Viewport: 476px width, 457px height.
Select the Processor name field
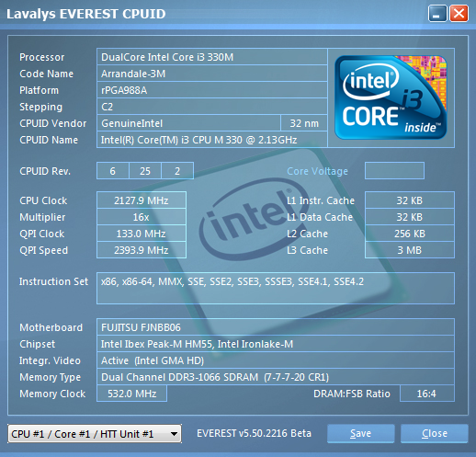(x=212, y=57)
